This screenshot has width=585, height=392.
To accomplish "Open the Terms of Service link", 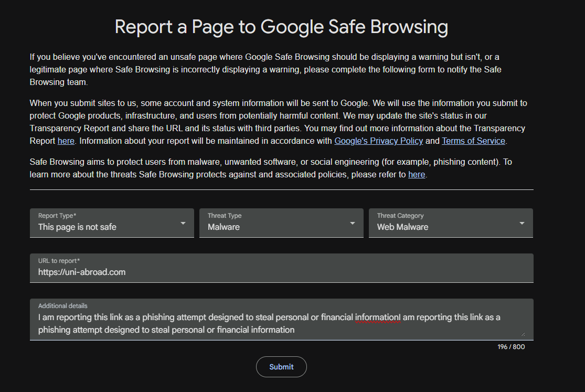I will 473,141.
